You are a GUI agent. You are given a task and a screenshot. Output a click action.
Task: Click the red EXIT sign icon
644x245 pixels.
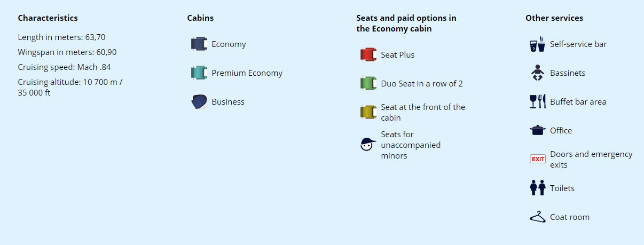(x=538, y=159)
